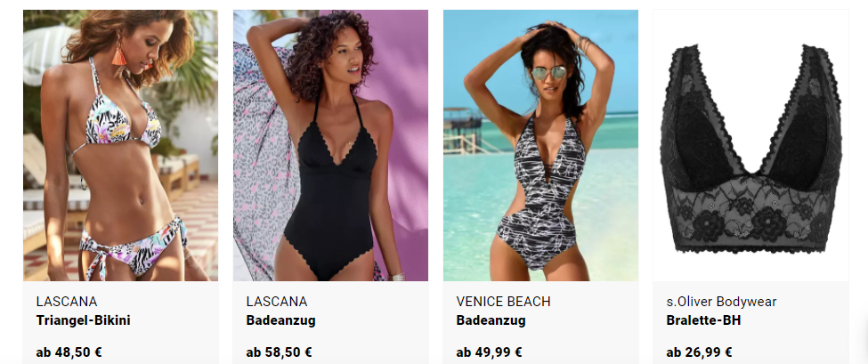The height and width of the screenshot is (364, 868).
Task: Open the LASCANA Triangel-Bikini product photo
Action: click(x=120, y=145)
